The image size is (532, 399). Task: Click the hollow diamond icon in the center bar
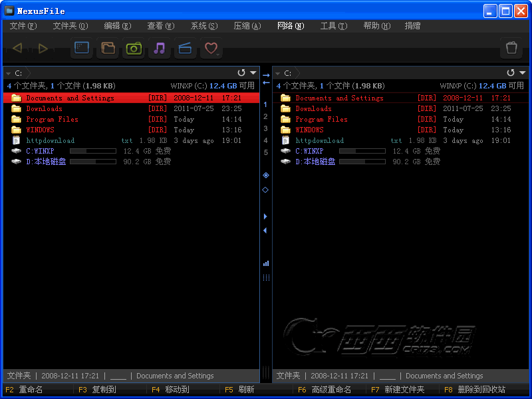point(265,190)
